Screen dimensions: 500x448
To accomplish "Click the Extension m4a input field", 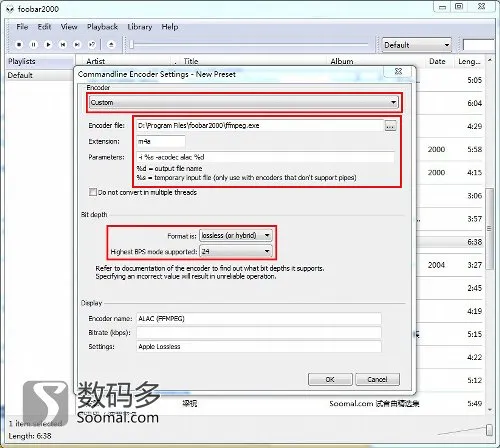I will 161,141.
